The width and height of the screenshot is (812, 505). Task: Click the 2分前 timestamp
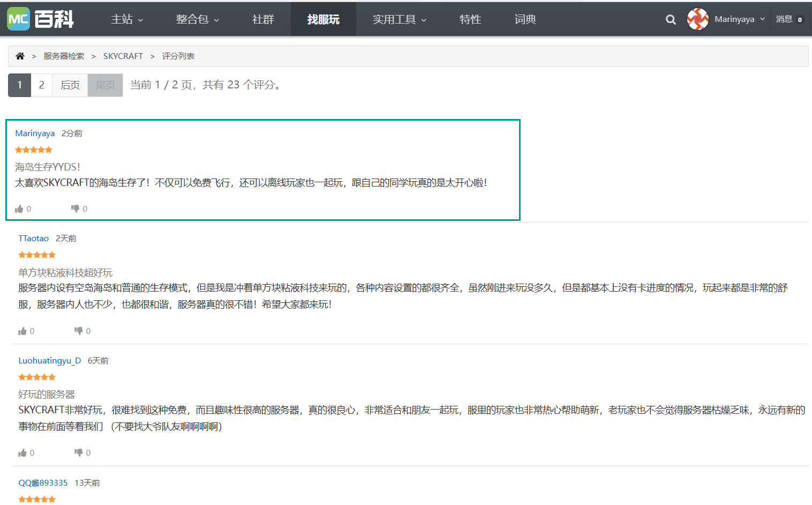[x=72, y=133]
